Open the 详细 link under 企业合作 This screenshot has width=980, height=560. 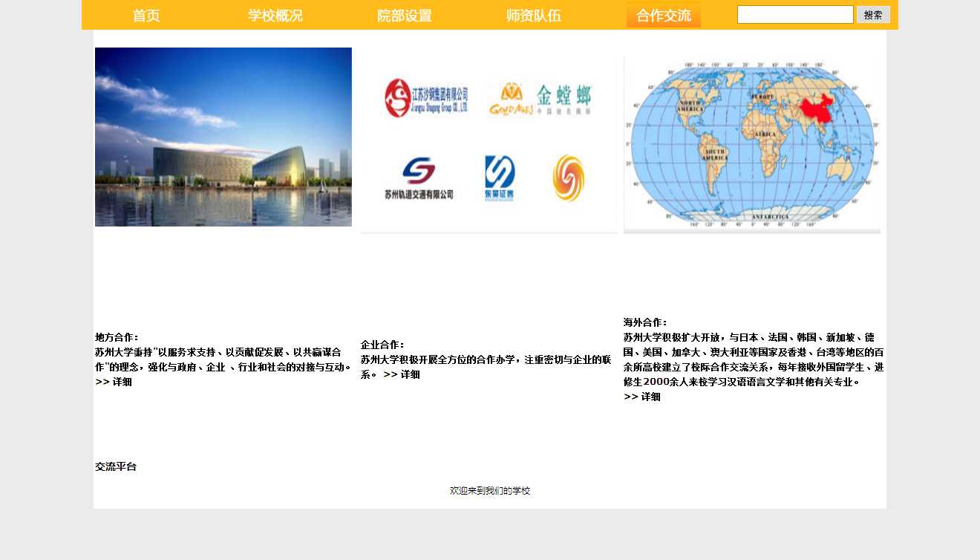pos(410,374)
